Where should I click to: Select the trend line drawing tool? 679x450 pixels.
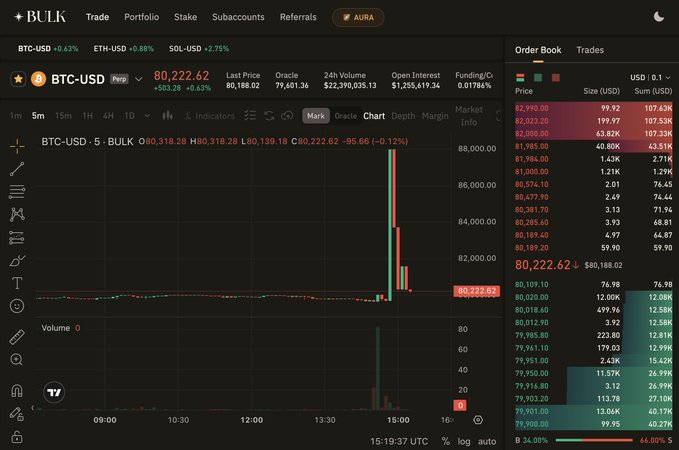click(17, 169)
